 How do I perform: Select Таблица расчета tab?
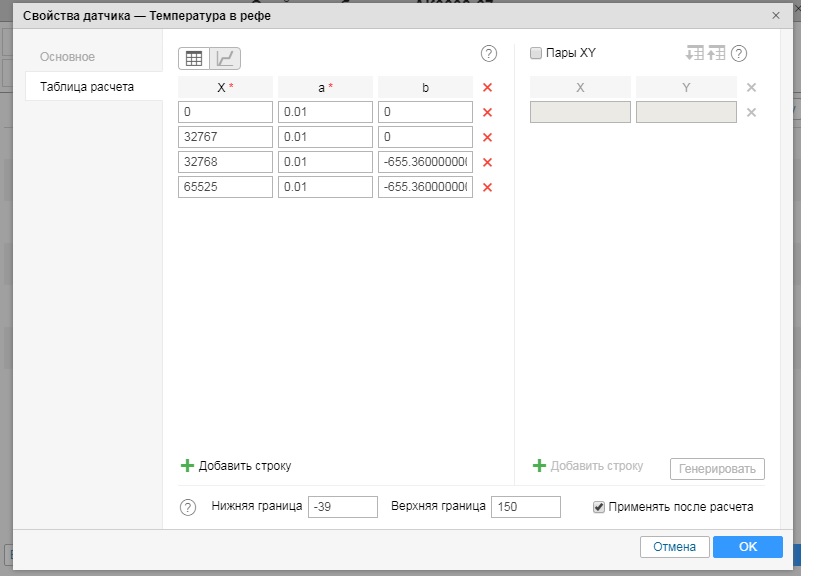coord(87,87)
